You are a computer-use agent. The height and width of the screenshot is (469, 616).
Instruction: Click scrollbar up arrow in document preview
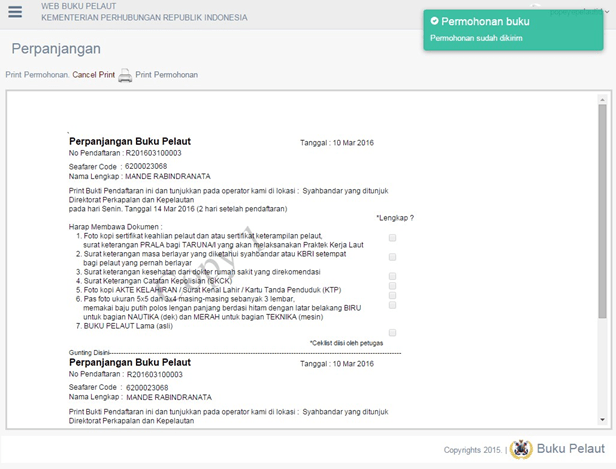point(602,100)
